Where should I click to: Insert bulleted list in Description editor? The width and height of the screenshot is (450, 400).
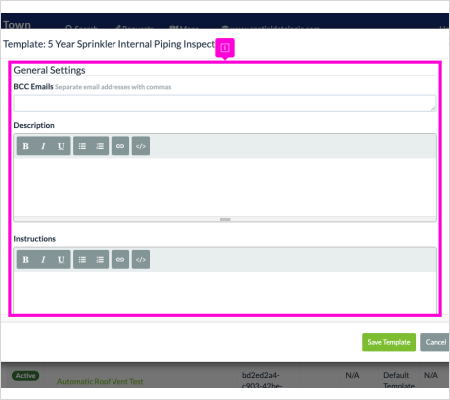tap(82, 146)
